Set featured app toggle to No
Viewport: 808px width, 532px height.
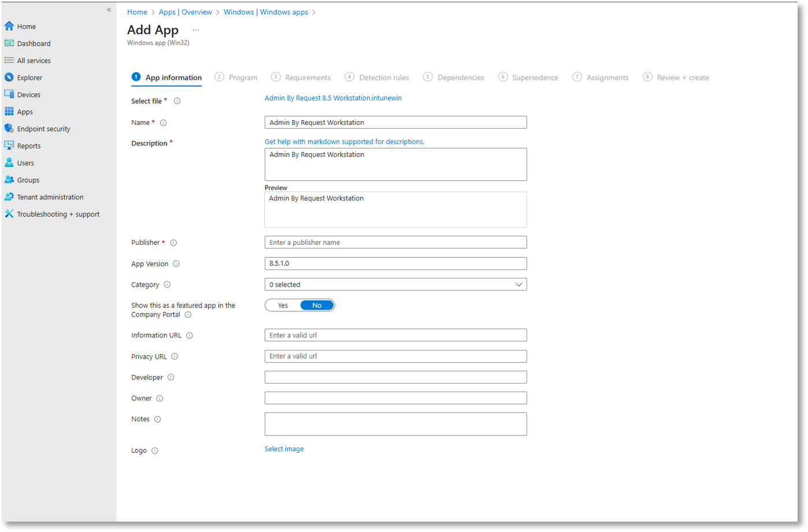[317, 306]
